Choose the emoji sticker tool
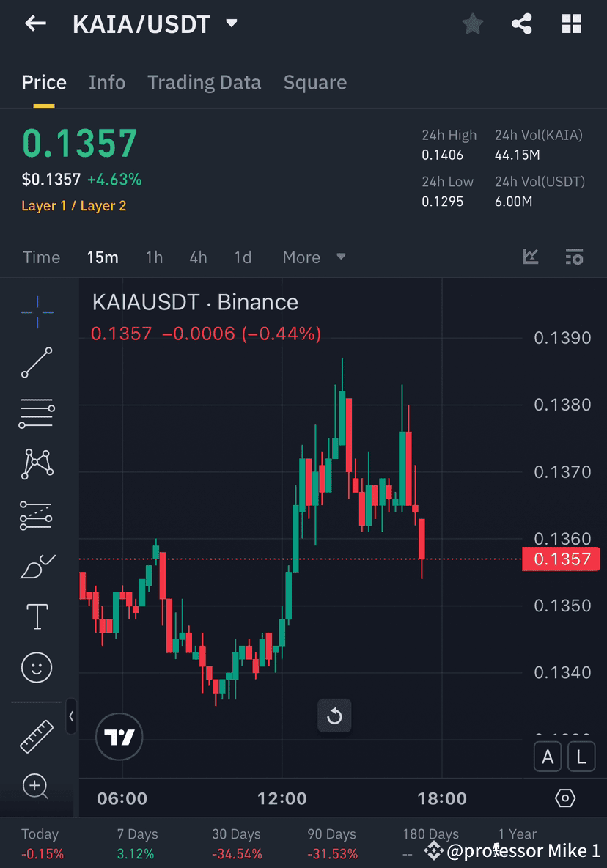Screen dimensions: 607x868 (x=37, y=667)
